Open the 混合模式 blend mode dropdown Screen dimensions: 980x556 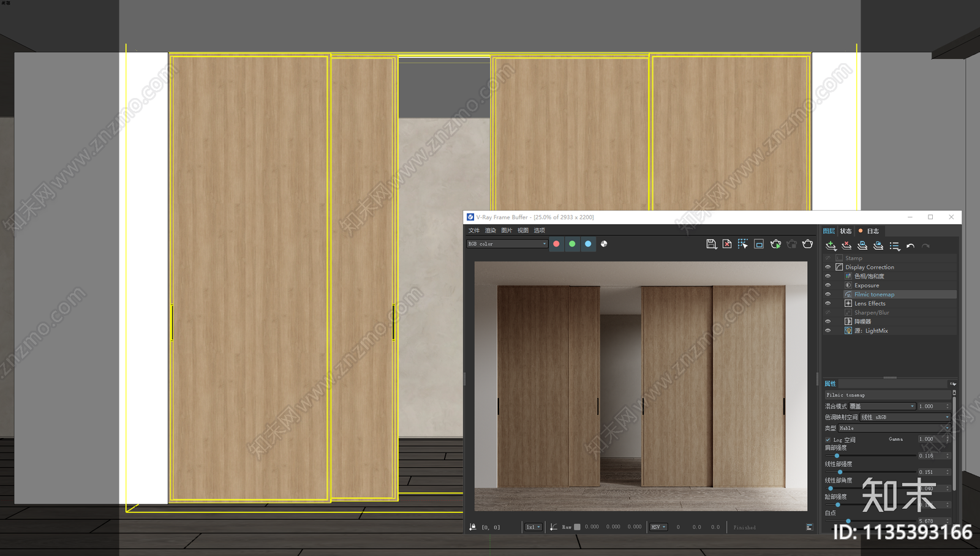click(x=882, y=406)
